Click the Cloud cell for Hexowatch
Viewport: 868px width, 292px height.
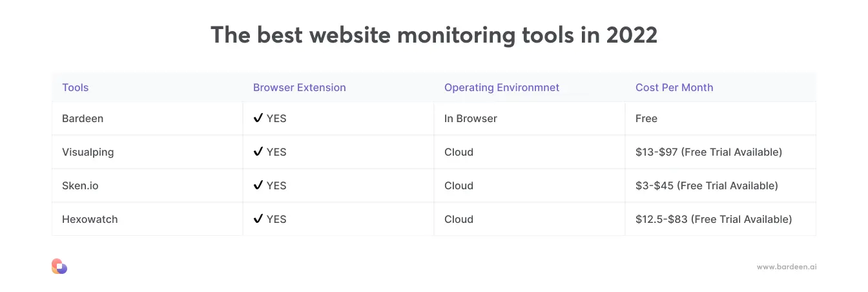530,219
